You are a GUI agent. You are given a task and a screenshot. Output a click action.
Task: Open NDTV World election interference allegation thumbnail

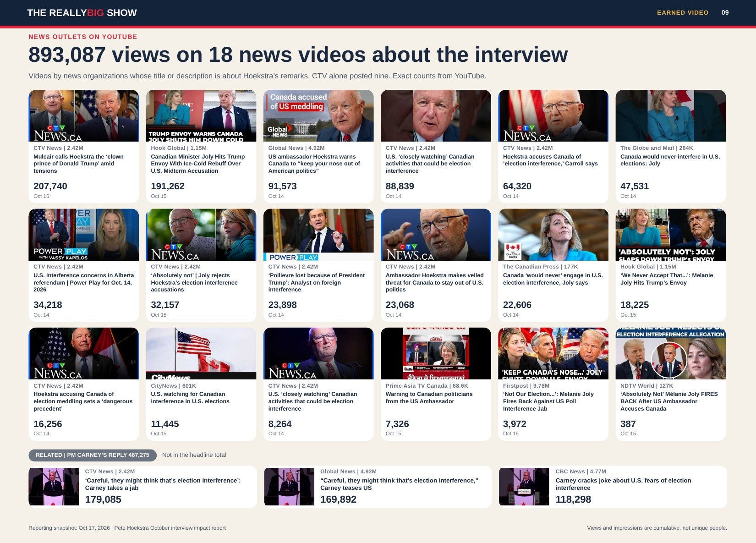coord(670,353)
